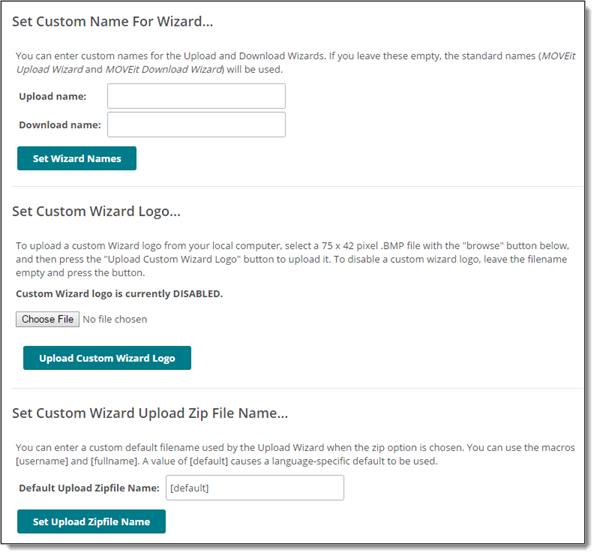The image size is (597, 556).
Task: Click the "[username]" macro in the description
Action: pos(42,461)
